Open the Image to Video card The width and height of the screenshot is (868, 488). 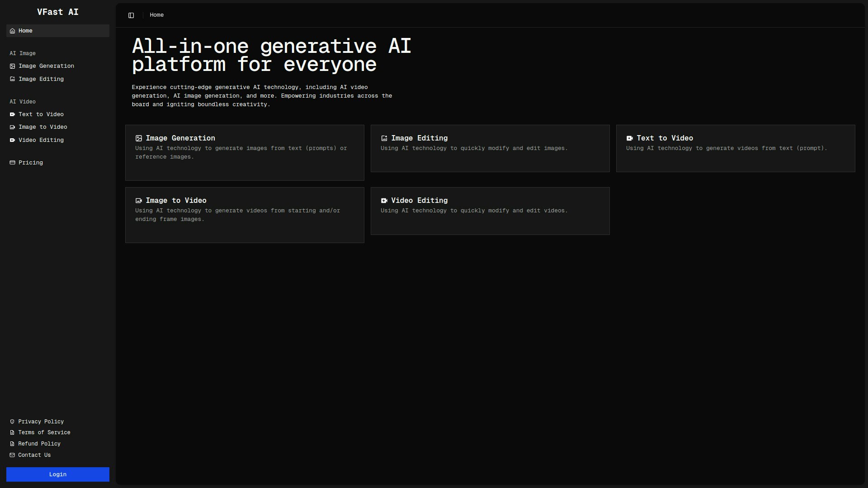245,215
